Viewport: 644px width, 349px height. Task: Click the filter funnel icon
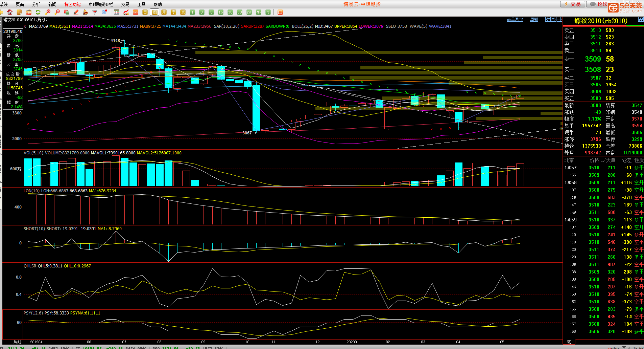pos(95,12)
